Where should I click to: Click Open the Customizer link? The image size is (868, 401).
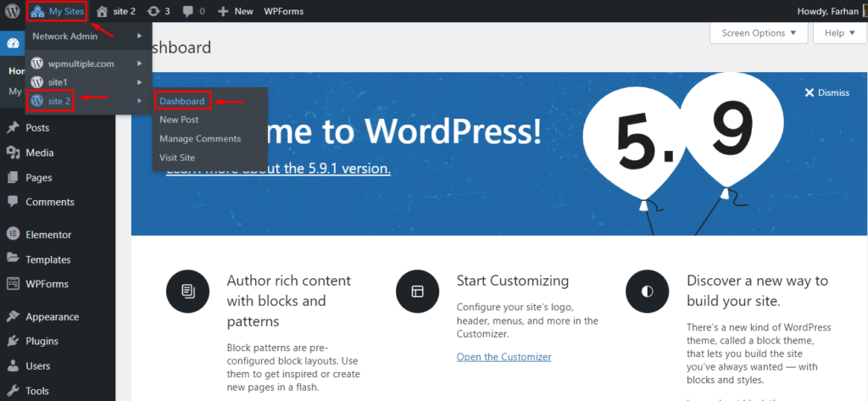point(504,357)
